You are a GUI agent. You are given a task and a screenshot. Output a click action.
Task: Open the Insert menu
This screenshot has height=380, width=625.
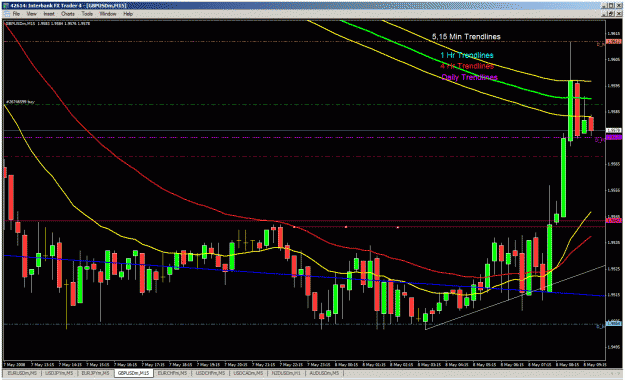coord(49,14)
